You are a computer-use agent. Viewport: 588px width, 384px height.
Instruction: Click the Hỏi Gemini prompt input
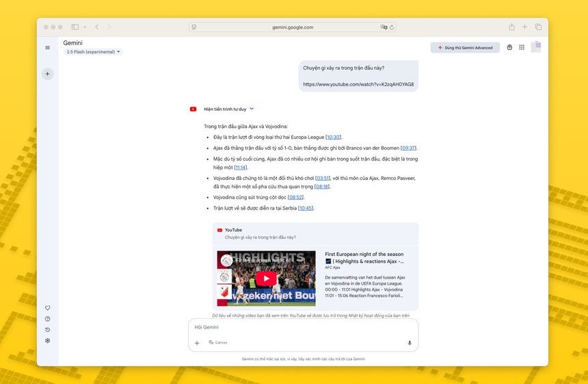[x=303, y=327]
